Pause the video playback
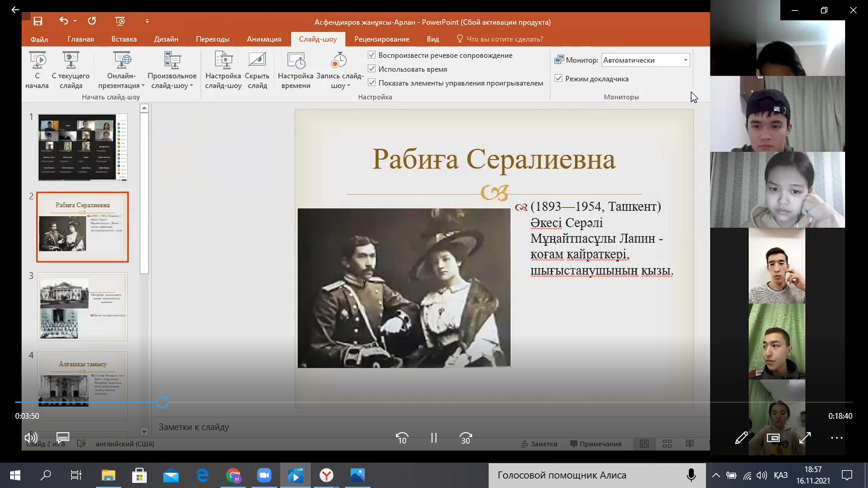Screen dimensions: 868x488 click(434, 438)
